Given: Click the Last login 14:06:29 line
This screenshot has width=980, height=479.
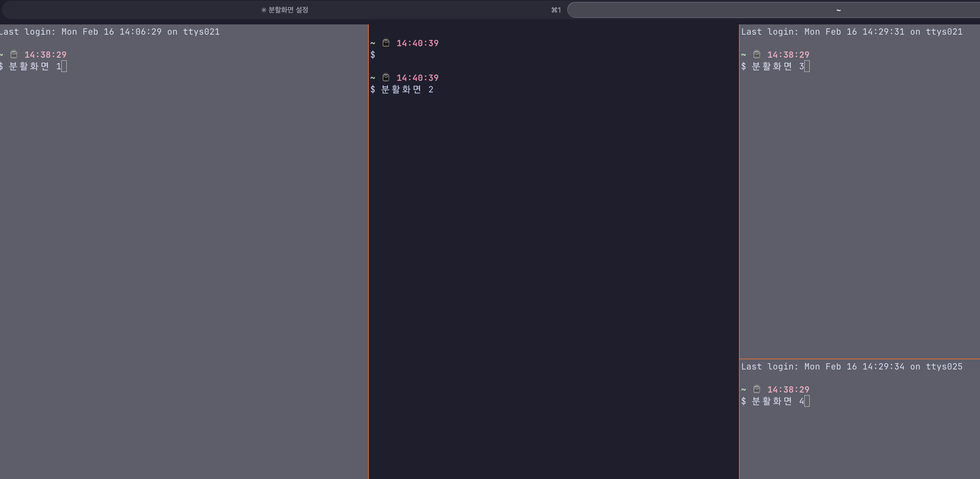Looking at the screenshot, I should tap(110, 32).
